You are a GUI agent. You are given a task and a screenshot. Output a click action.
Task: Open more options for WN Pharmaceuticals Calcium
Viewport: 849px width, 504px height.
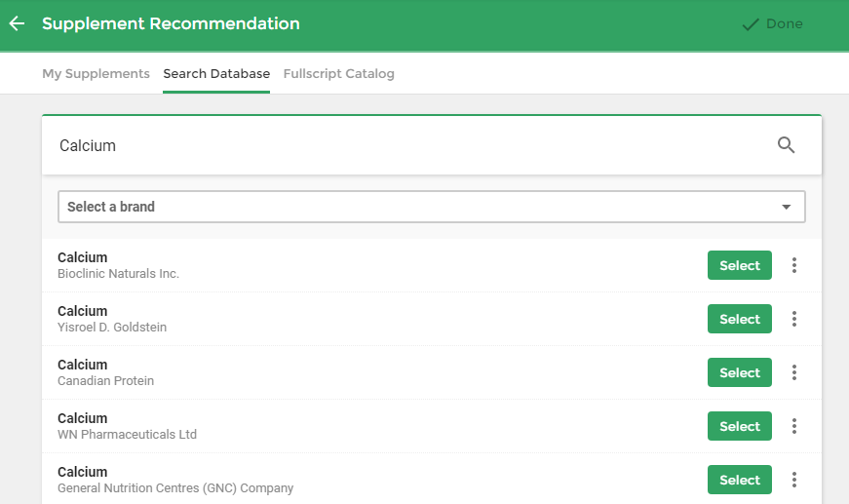pyautogui.click(x=793, y=426)
